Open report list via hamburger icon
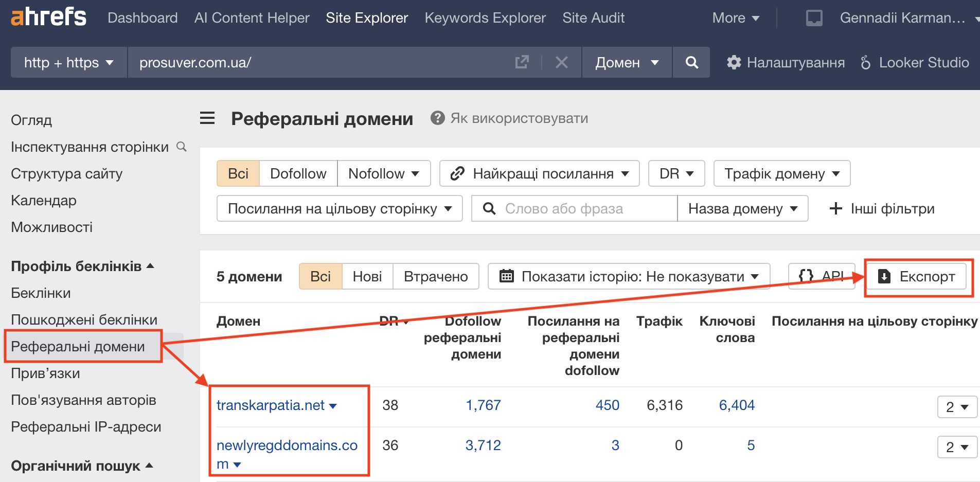This screenshot has width=980, height=482. click(x=207, y=118)
